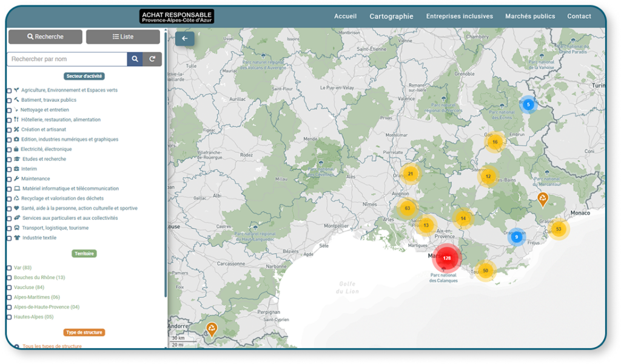Open the yellow 12 cluster near Sisteron
The image size is (621, 364).
click(488, 176)
